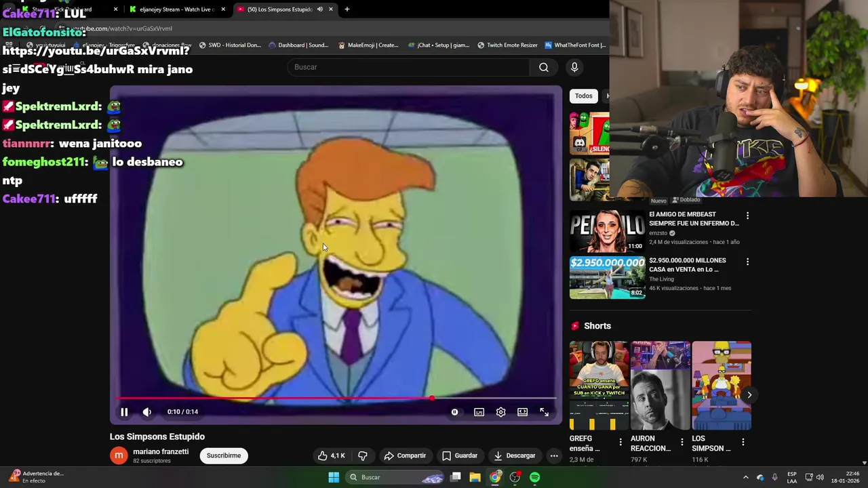This screenshot has height=488, width=868.
Task: Click the system tray microphone icon
Action: [774, 477]
